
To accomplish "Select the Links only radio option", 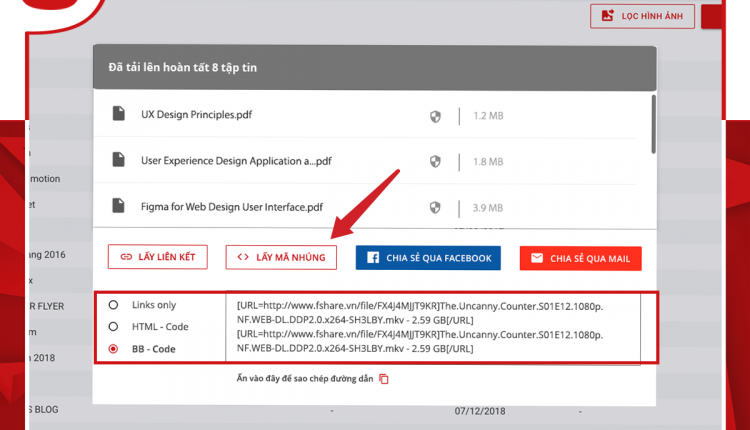I will [x=113, y=305].
